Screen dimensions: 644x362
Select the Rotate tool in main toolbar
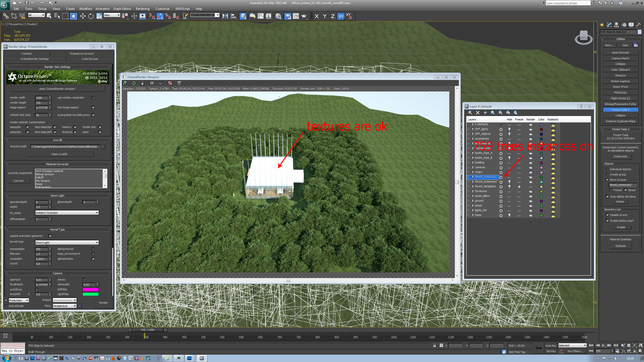[91, 16]
